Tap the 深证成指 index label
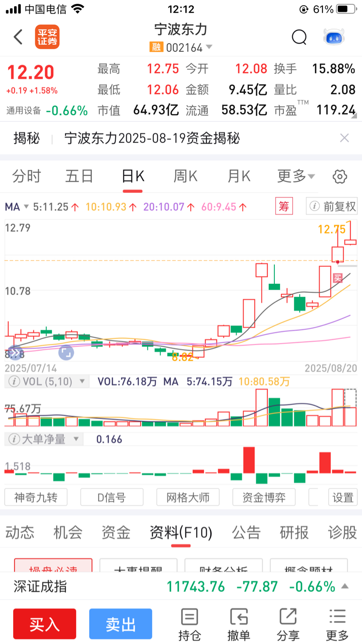 pyautogui.click(x=40, y=586)
